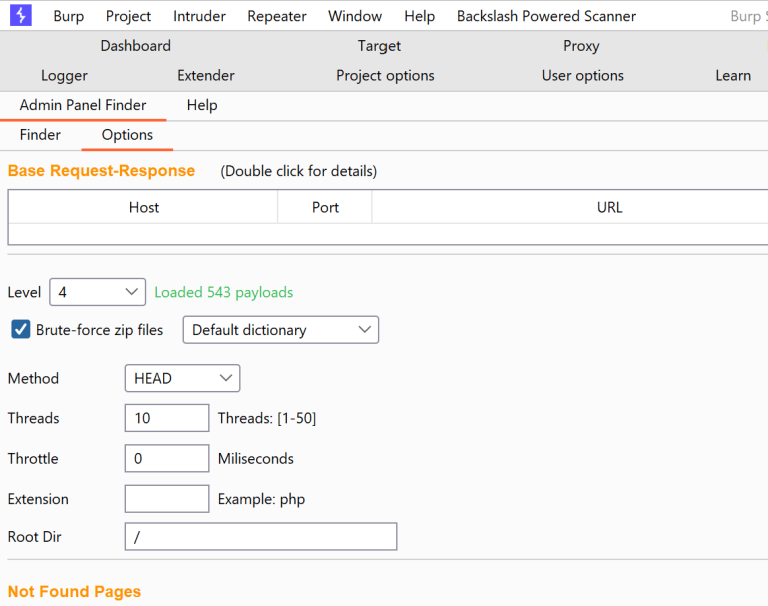Viewport: 768px width, 606px height.
Task: Click the 'Threads: [1-50]' hint text
Action: click(267, 418)
